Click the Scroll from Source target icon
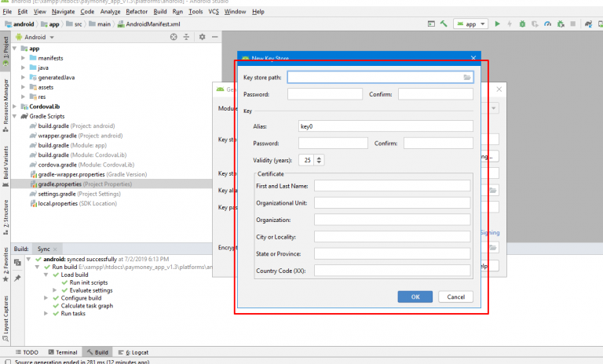 172,37
